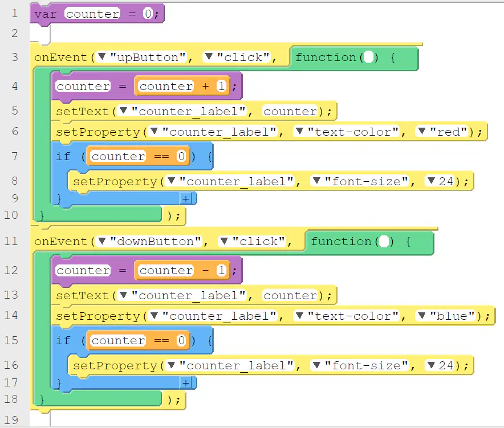
Task: Open the 24 value dropdown on line 8
Action: tap(432, 181)
